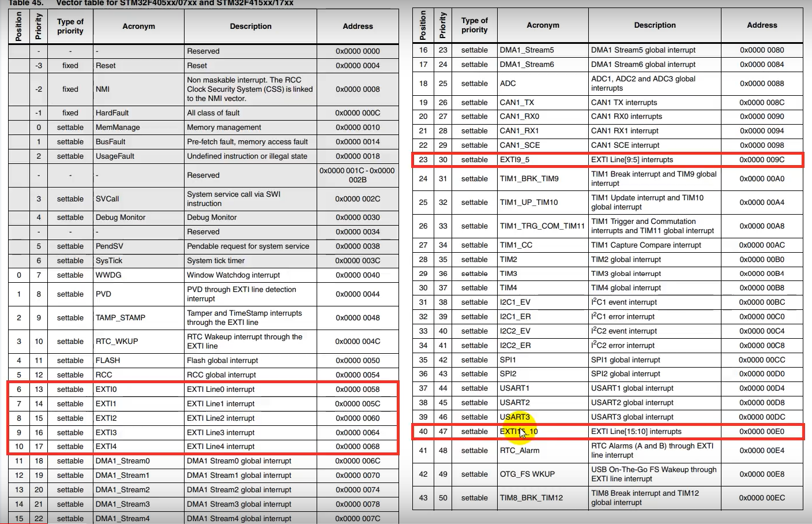The width and height of the screenshot is (812, 524).
Task: Click the 'EXTI3' acronym cell
Action: point(138,432)
